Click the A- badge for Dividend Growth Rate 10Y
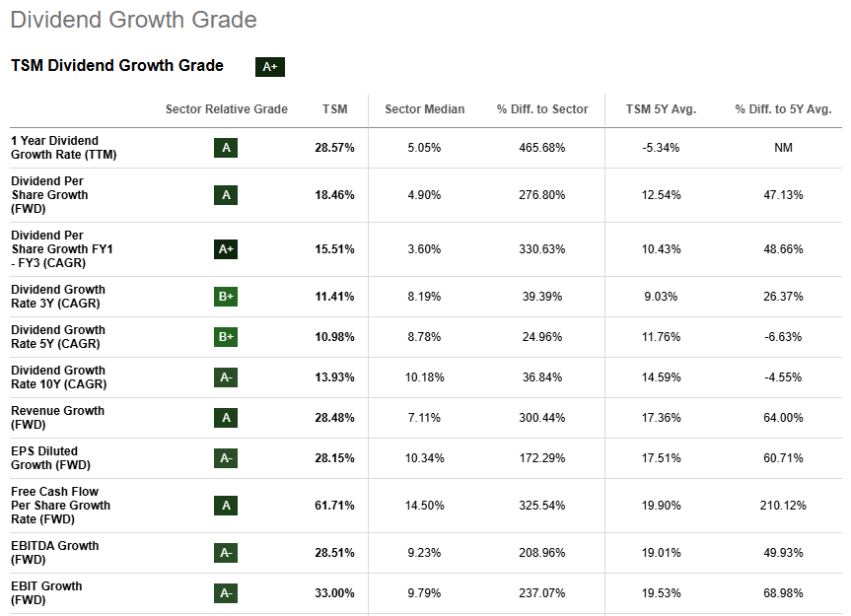The image size is (851, 616). pyautogui.click(x=226, y=377)
